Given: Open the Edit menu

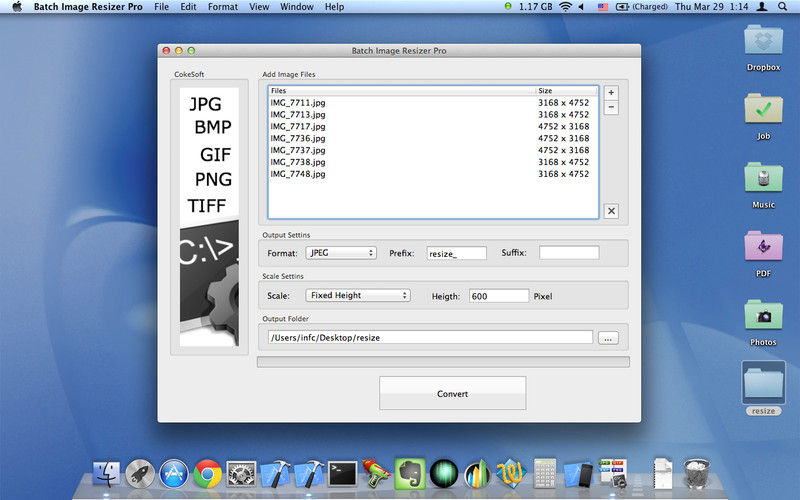Looking at the screenshot, I should [188, 7].
